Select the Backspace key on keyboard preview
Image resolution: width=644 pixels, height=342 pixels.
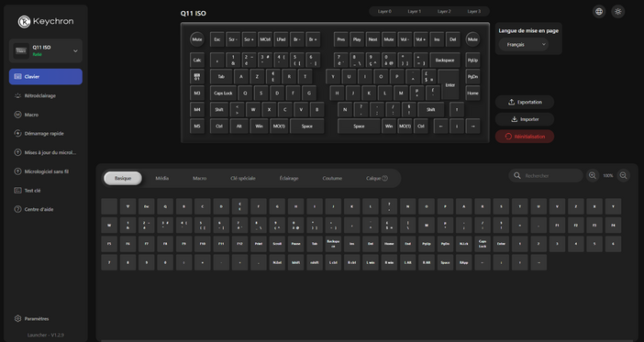(444, 60)
